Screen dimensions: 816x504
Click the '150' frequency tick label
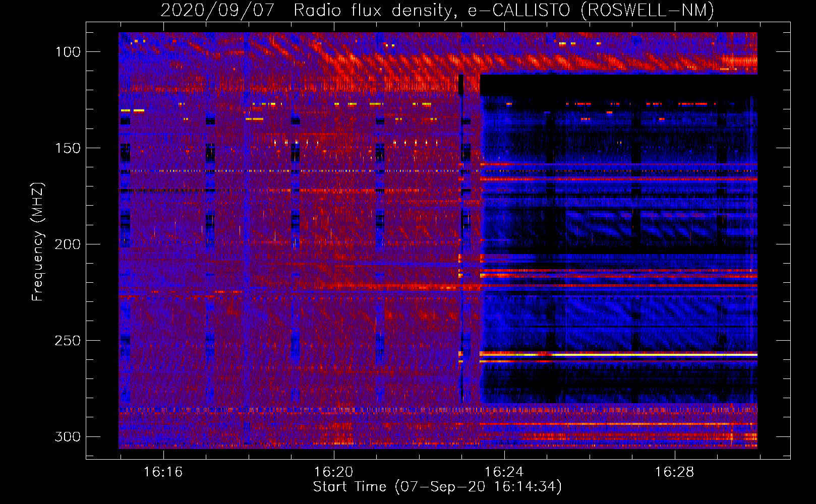point(68,148)
